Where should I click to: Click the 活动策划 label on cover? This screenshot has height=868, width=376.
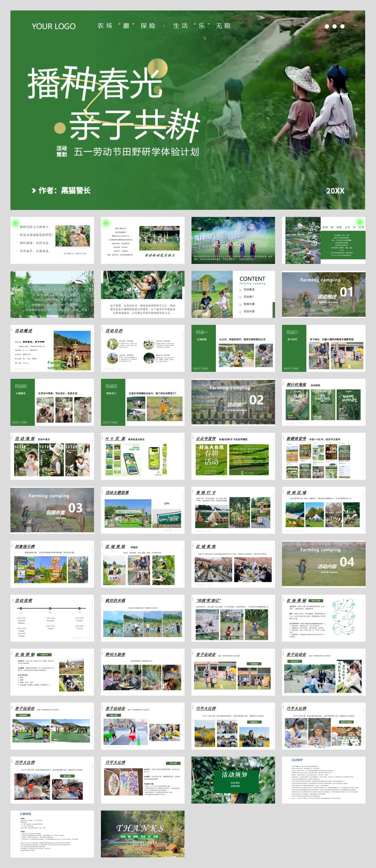click(x=62, y=151)
